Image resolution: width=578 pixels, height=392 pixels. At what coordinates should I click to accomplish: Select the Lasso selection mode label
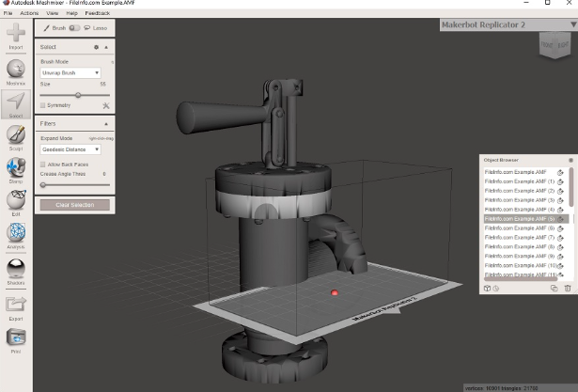pos(100,28)
